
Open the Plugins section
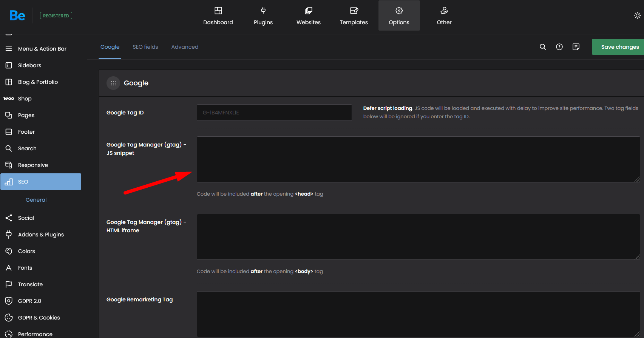click(263, 15)
